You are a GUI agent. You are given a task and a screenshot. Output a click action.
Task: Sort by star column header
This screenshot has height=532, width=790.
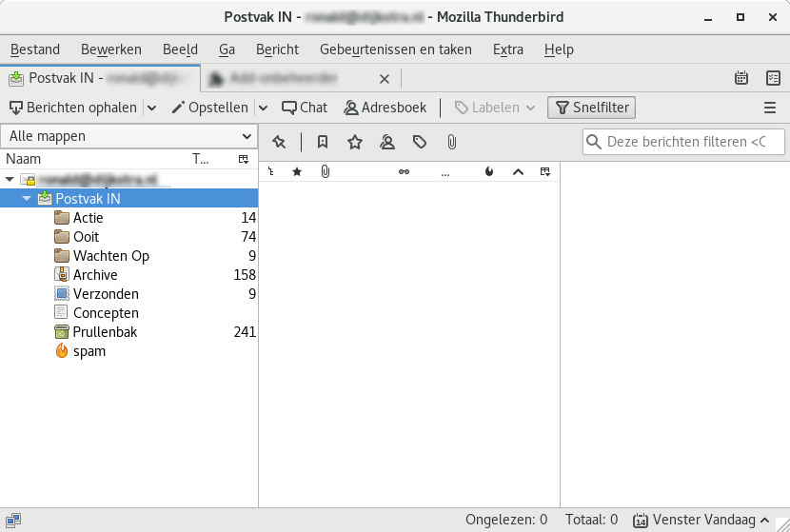tap(297, 172)
